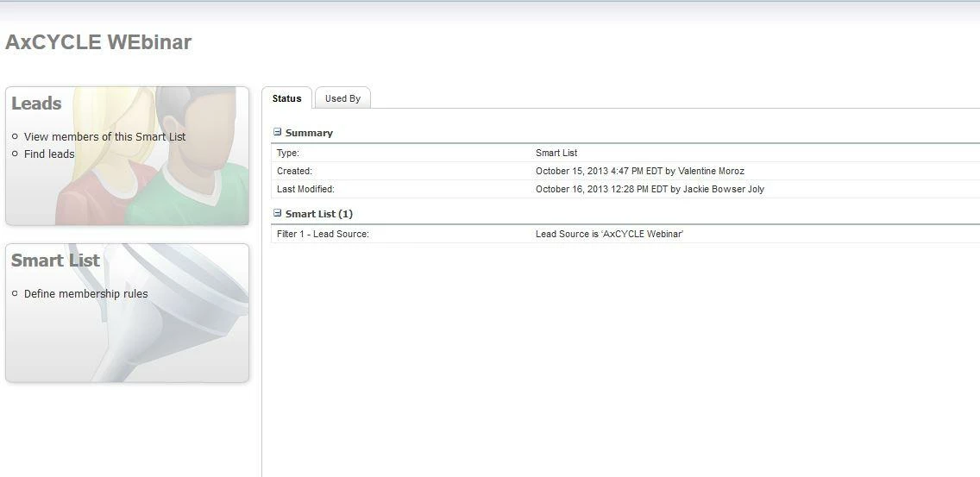Viewport: 980px width, 477px height.
Task: Select the Smart List type value
Action: tap(556, 153)
